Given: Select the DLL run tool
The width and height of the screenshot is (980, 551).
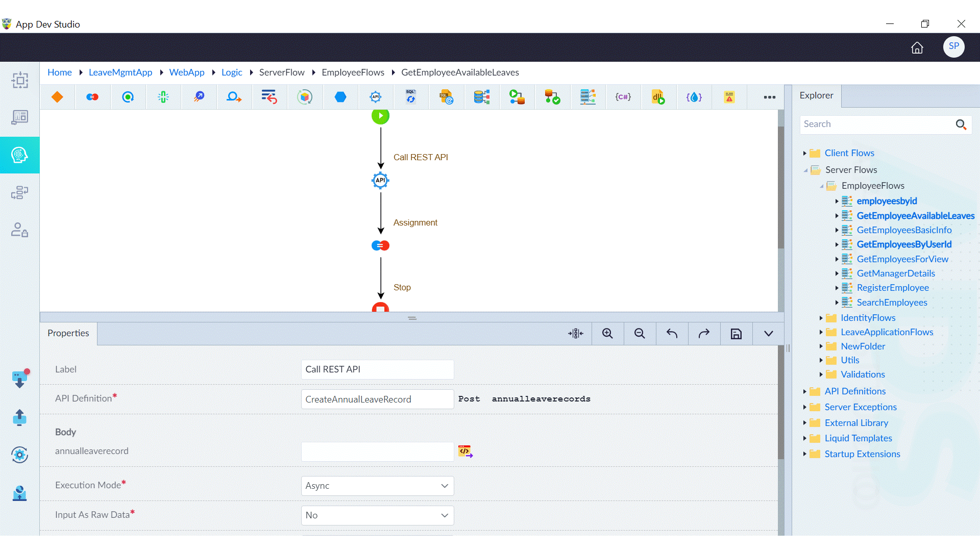Looking at the screenshot, I should (x=658, y=97).
